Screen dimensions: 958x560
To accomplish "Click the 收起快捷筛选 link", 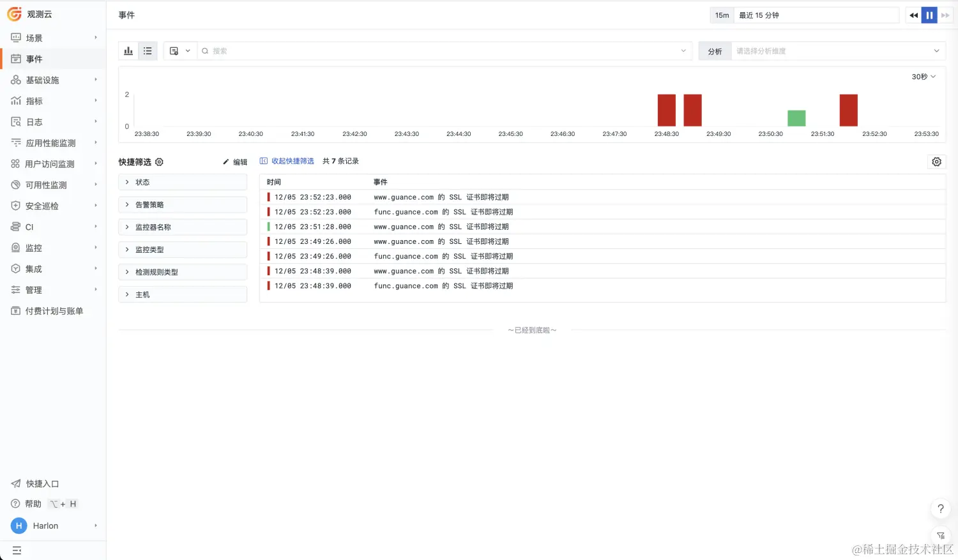I will (x=287, y=161).
